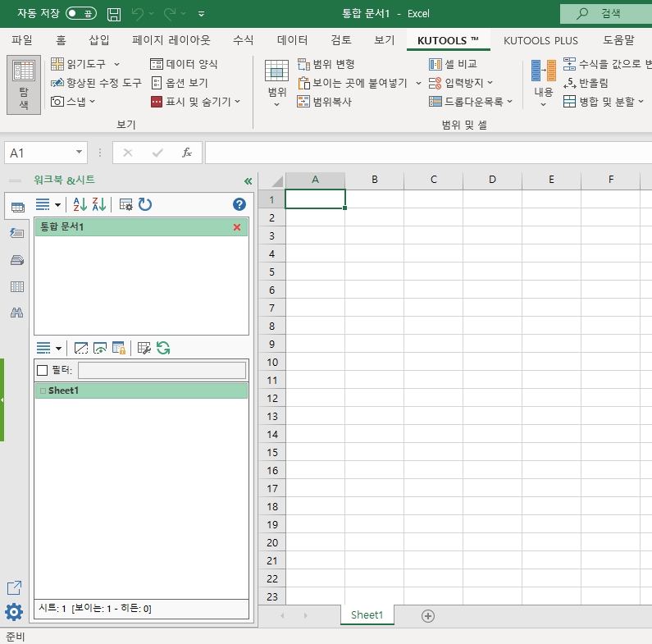Image resolution: width=652 pixels, height=644 pixels.
Task: Click the 필터 text input field
Action: click(162, 370)
